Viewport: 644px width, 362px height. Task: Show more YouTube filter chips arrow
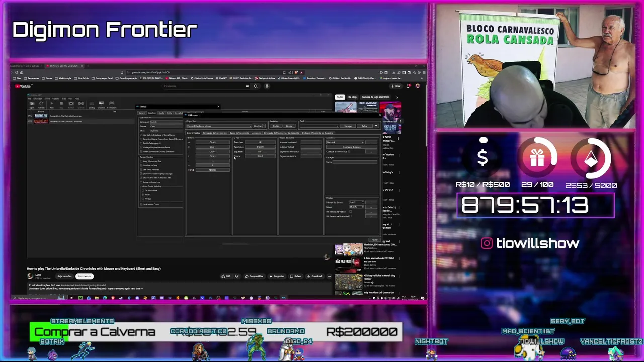pyautogui.click(x=397, y=97)
